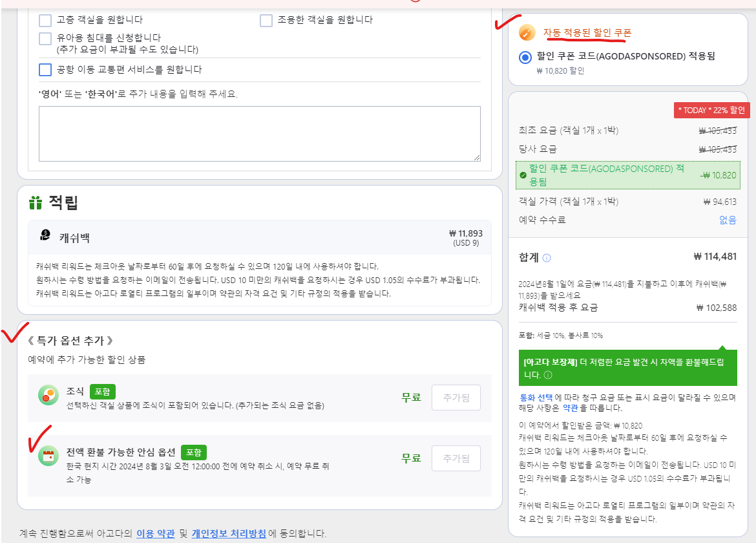
Task: Enable the 조용한 객실을 원합니다 checkbox
Action: coord(266,20)
